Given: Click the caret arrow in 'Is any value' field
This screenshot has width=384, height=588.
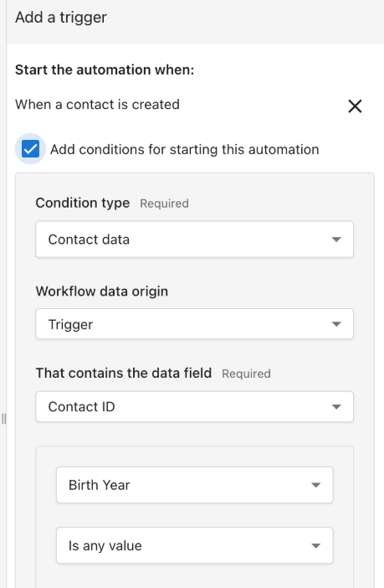Looking at the screenshot, I should tap(315, 545).
